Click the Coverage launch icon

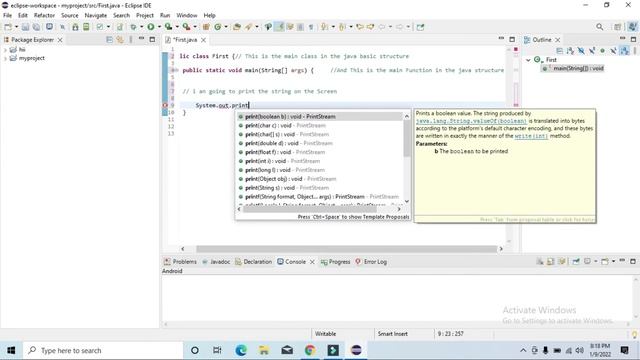coord(168,27)
